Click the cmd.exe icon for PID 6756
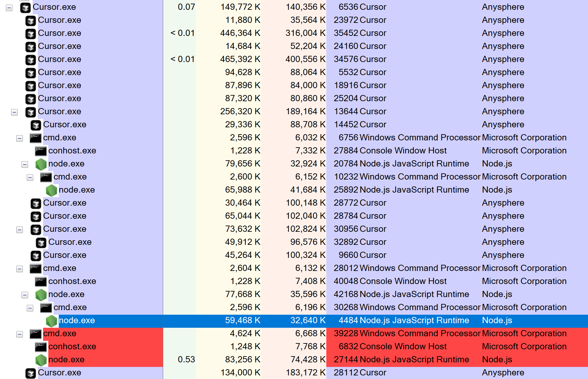 pyautogui.click(x=36, y=137)
